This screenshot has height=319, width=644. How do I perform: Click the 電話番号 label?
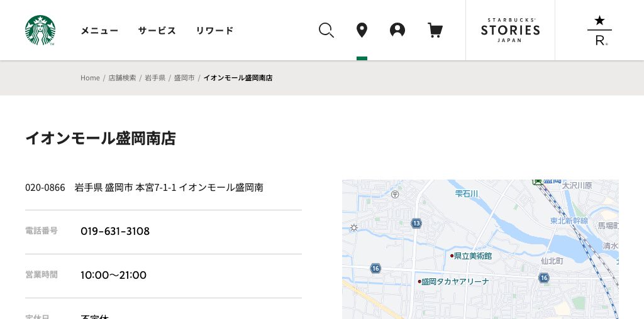pyautogui.click(x=42, y=231)
